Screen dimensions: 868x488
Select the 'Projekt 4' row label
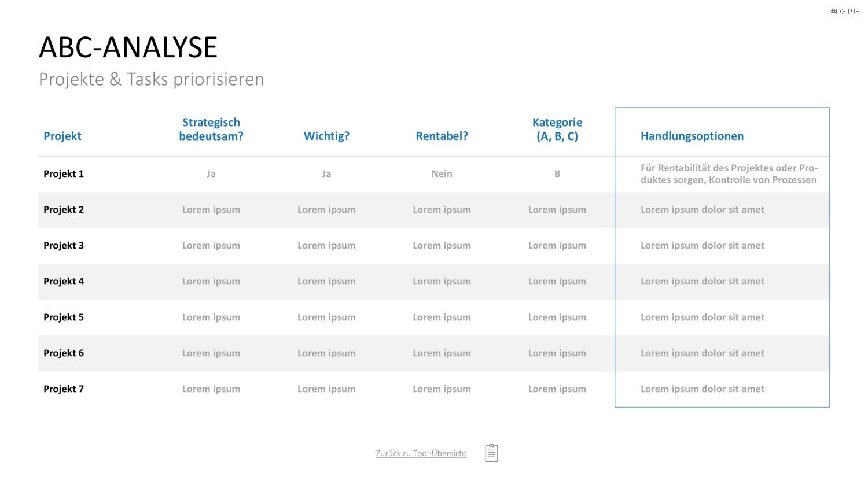(64, 281)
